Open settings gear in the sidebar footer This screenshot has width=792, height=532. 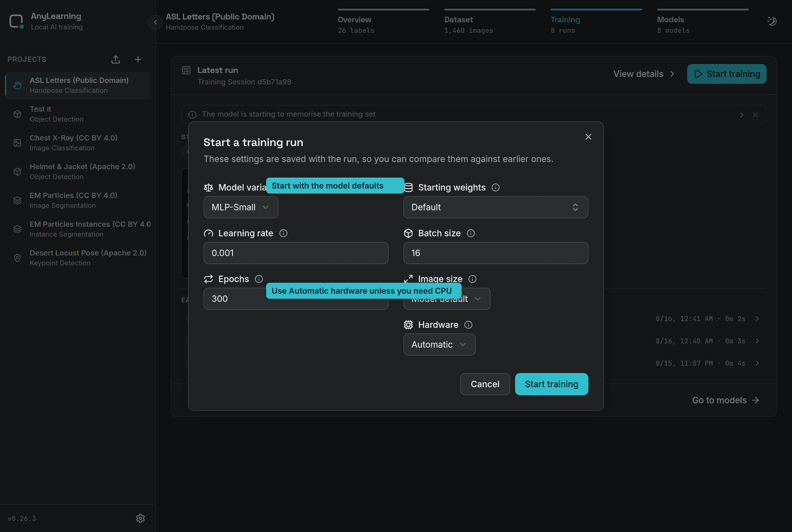pyautogui.click(x=141, y=518)
